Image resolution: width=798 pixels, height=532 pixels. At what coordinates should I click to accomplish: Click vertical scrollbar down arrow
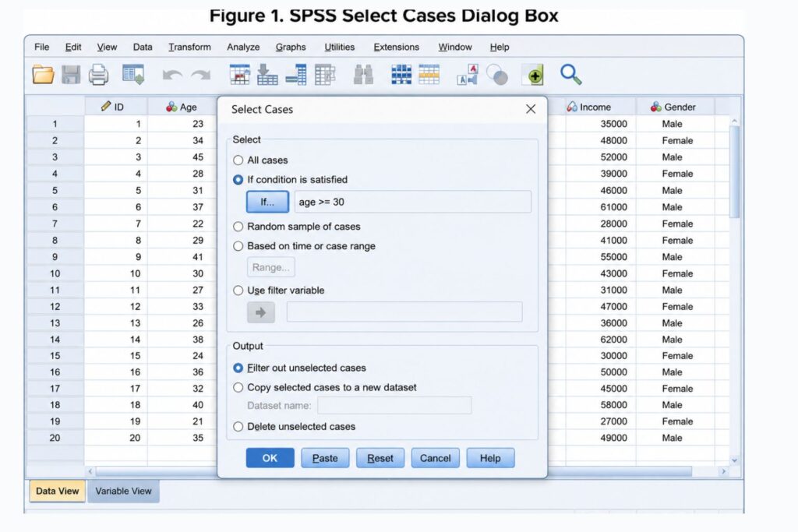[x=734, y=460]
